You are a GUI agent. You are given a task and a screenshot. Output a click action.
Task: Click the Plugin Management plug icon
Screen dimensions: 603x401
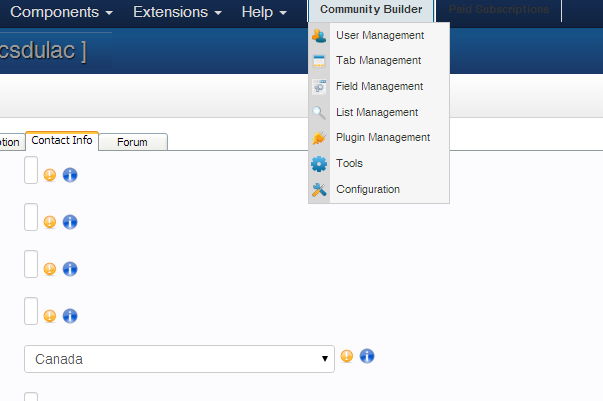pyautogui.click(x=319, y=138)
